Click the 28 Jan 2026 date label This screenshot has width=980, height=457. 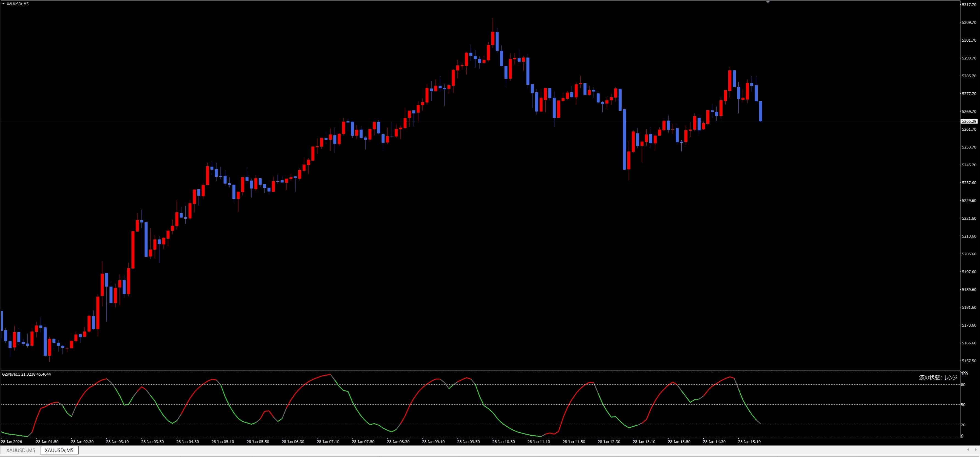coord(12,442)
